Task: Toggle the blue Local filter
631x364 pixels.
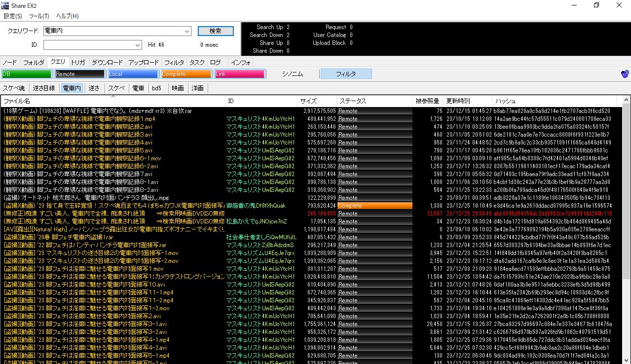Action: click(133, 74)
